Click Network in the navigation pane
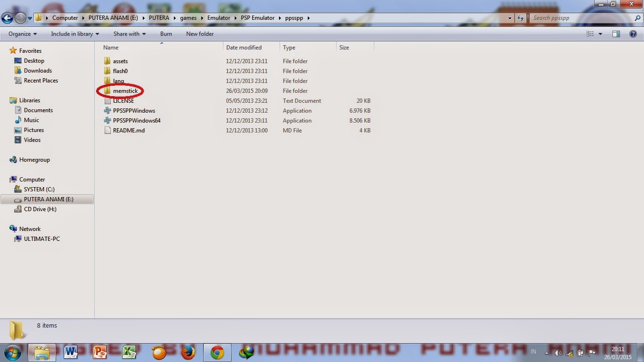Viewport: 644px width, 362px height. pyautogui.click(x=30, y=229)
